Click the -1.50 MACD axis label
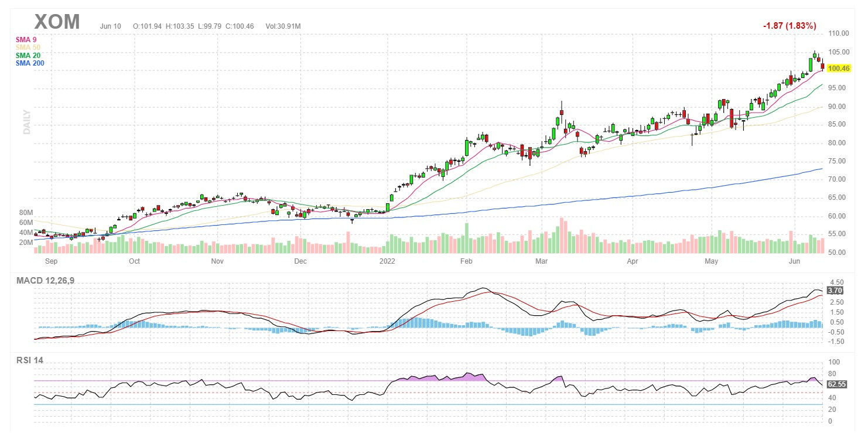 click(x=835, y=341)
